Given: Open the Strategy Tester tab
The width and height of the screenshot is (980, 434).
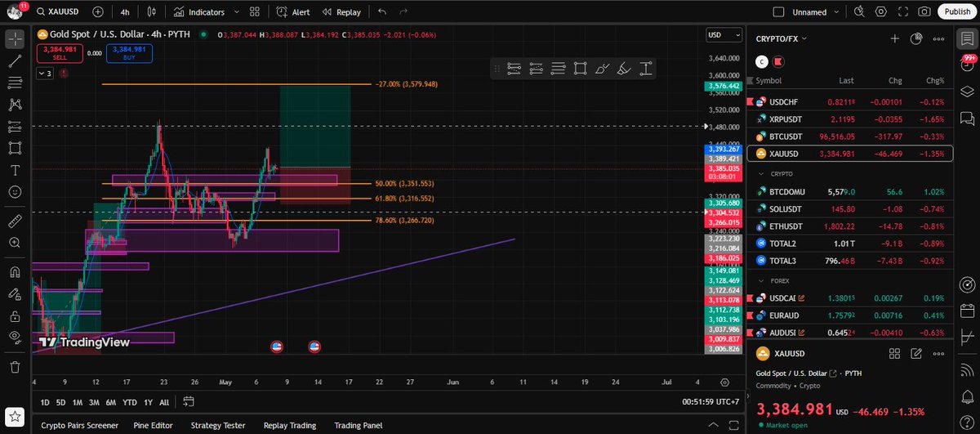Looking at the screenshot, I should click(x=218, y=426).
